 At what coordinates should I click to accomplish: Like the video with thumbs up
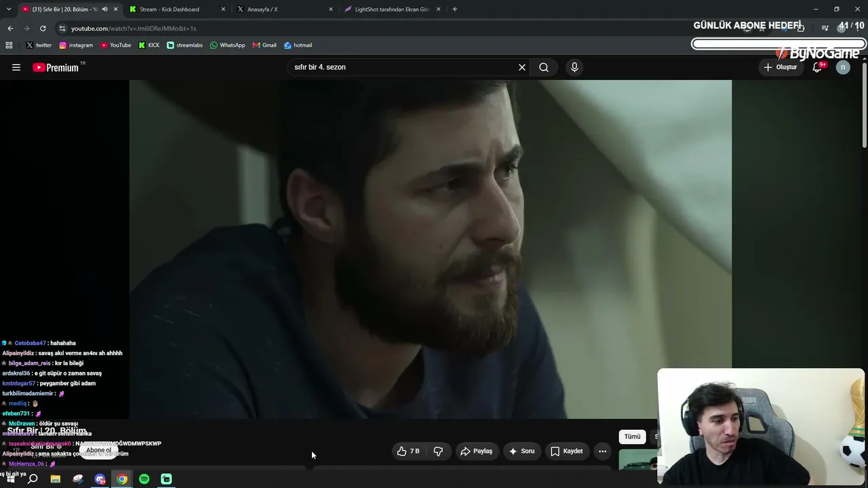[x=408, y=451]
